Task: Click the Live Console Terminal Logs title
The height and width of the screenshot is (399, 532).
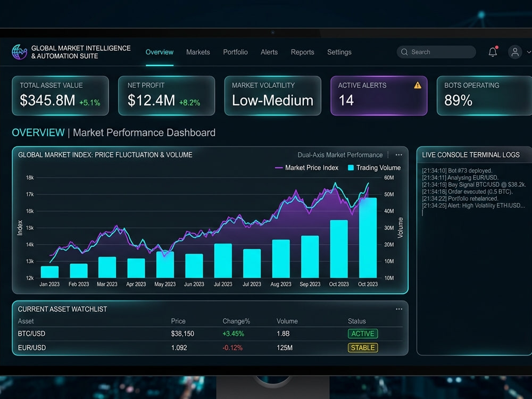Action: click(x=471, y=155)
